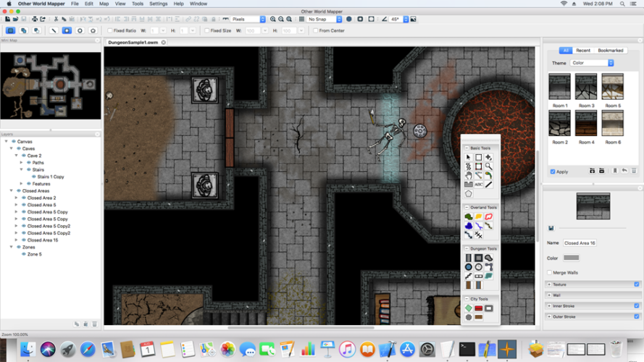
Task: Select the Room 3 texture thumbnail
Action: point(585,87)
